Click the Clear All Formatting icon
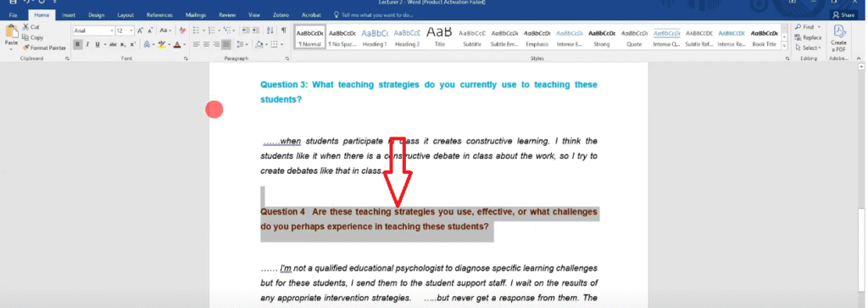 pos(183,31)
